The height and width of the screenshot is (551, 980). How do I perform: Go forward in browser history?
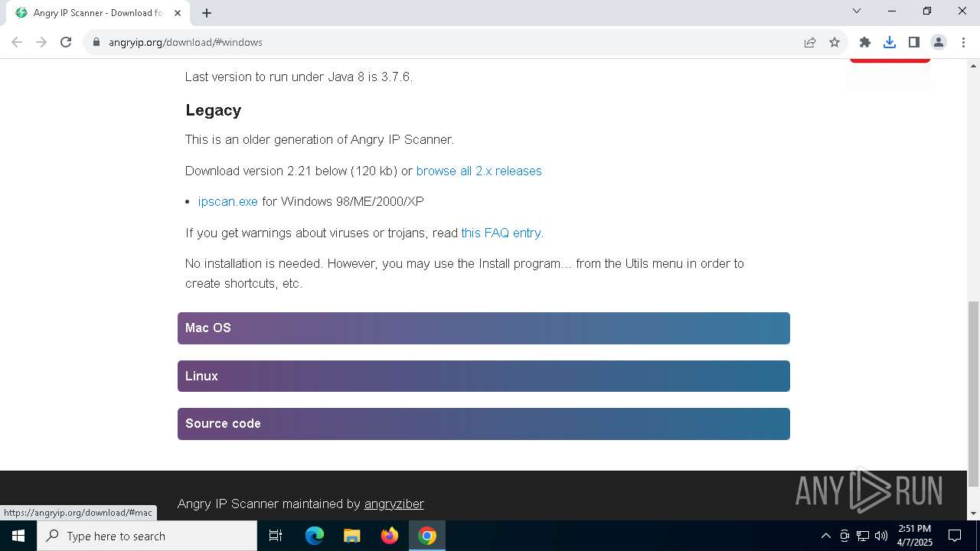[x=41, y=42]
